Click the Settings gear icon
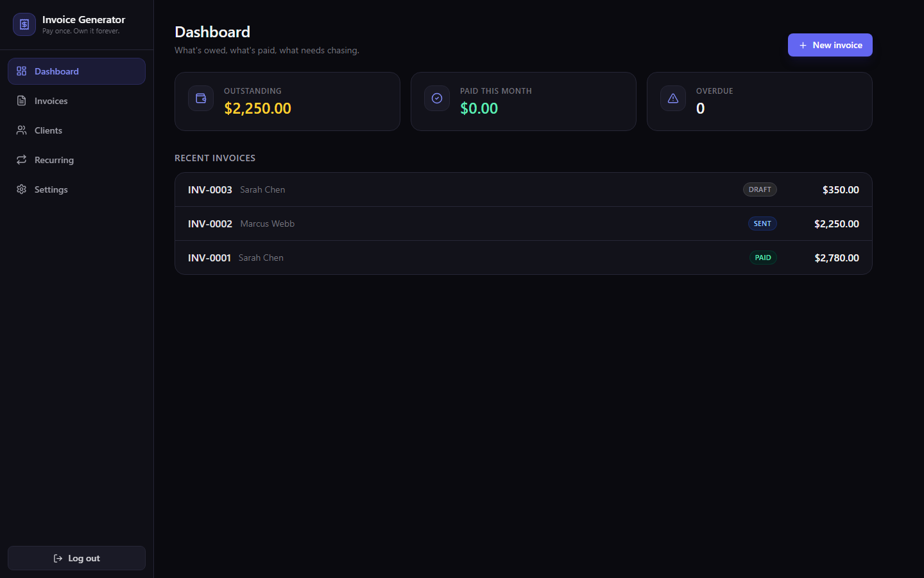Image resolution: width=924 pixels, height=578 pixels. 21,189
